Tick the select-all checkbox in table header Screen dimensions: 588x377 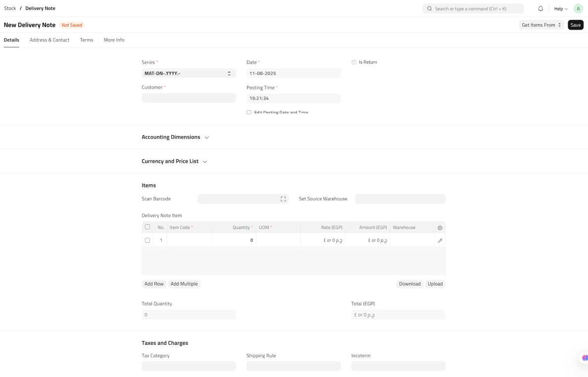point(147,227)
